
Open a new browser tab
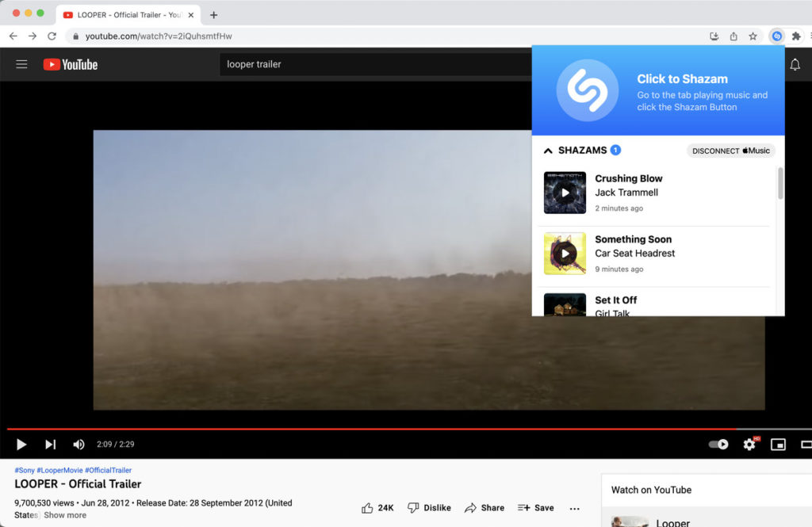click(213, 15)
